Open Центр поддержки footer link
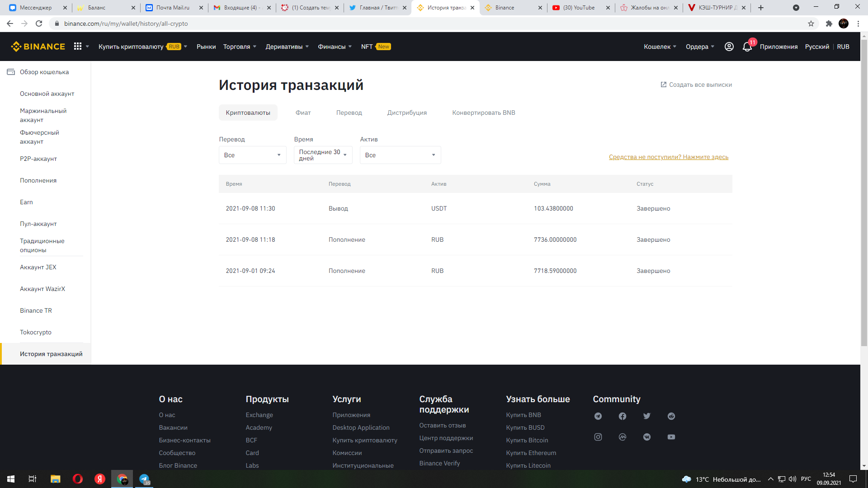This screenshot has width=868, height=488. tap(446, 438)
